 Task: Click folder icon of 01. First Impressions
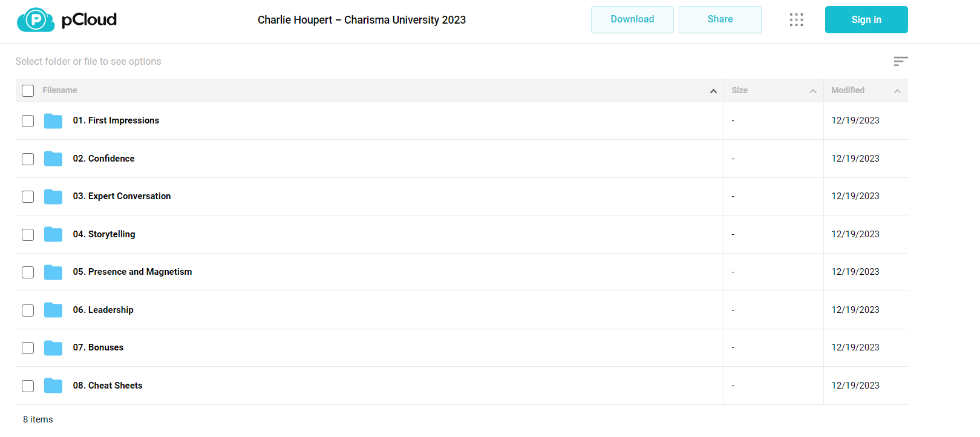tap(53, 121)
